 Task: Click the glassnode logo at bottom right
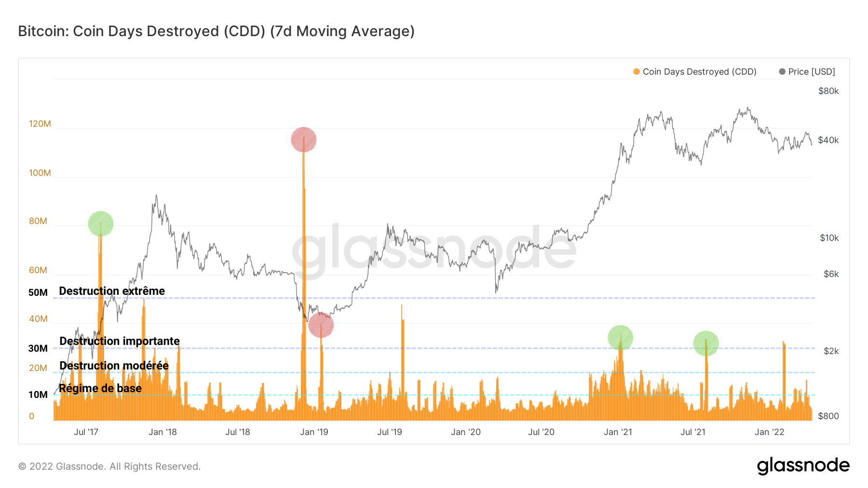coord(803,466)
